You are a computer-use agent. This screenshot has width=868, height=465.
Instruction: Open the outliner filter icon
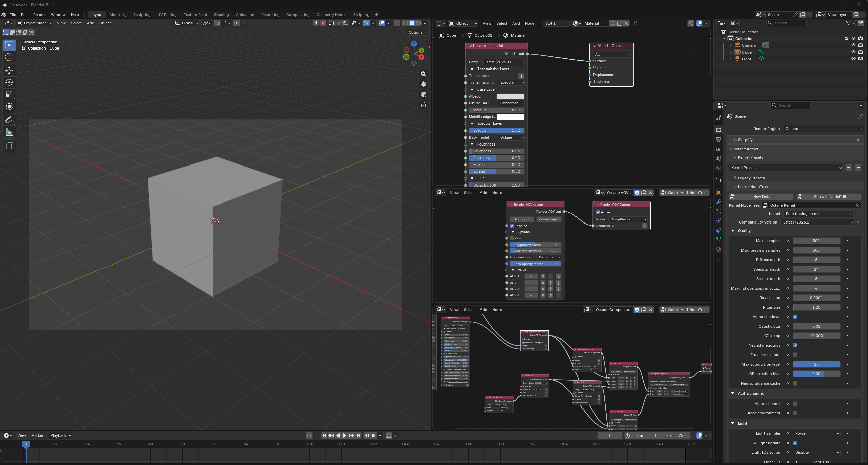(x=849, y=23)
